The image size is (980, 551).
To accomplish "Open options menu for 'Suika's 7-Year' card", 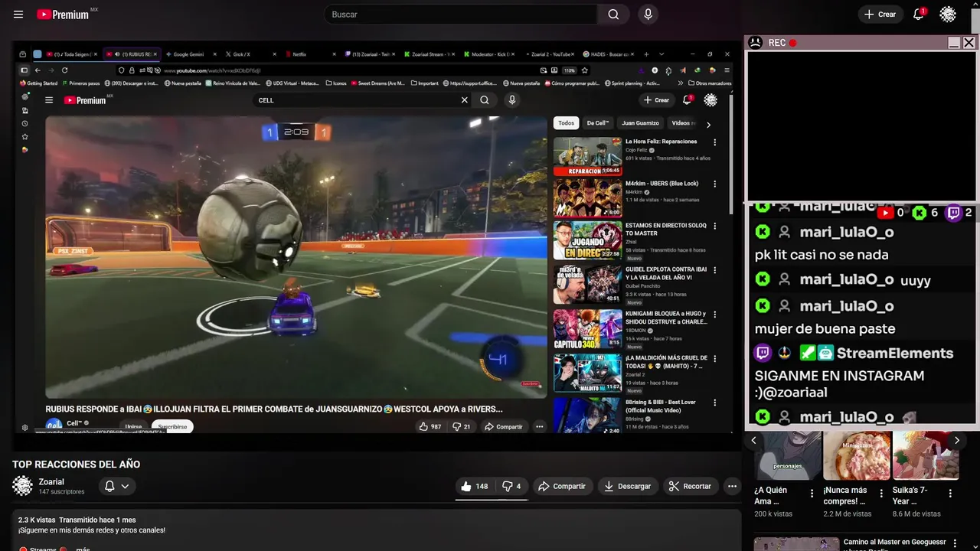I will [950, 494].
